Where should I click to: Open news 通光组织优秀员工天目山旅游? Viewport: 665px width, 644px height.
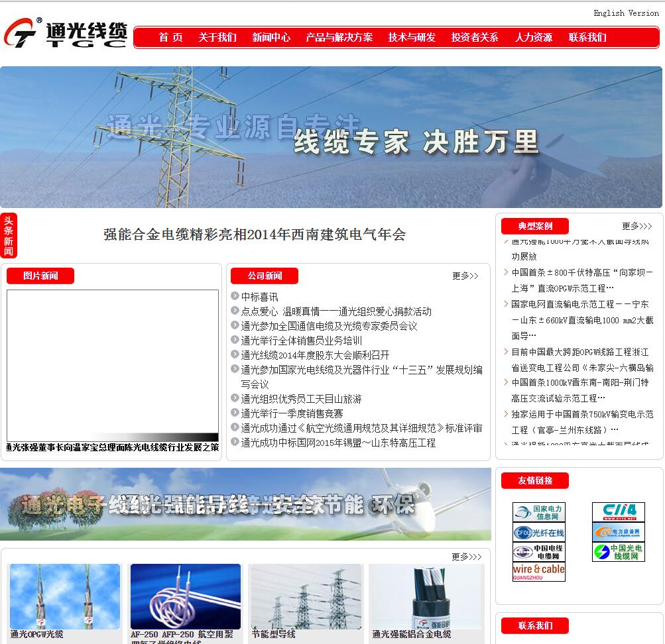[x=301, y=399]
